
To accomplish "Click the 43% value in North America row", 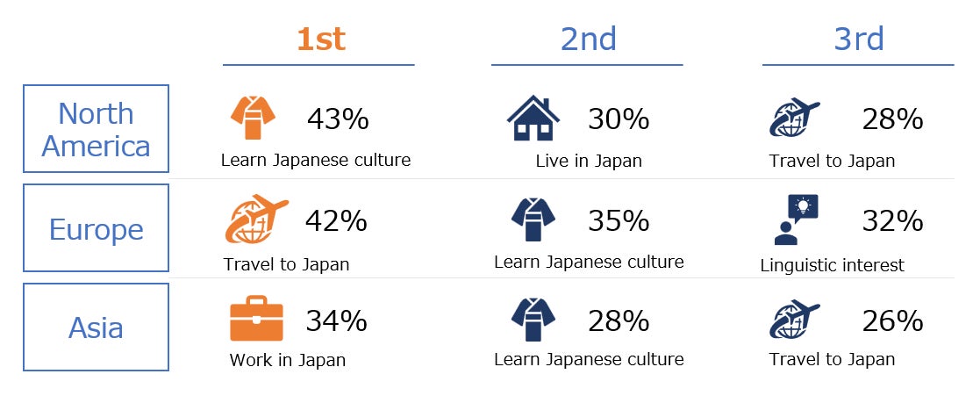I will tap(338, 119).
